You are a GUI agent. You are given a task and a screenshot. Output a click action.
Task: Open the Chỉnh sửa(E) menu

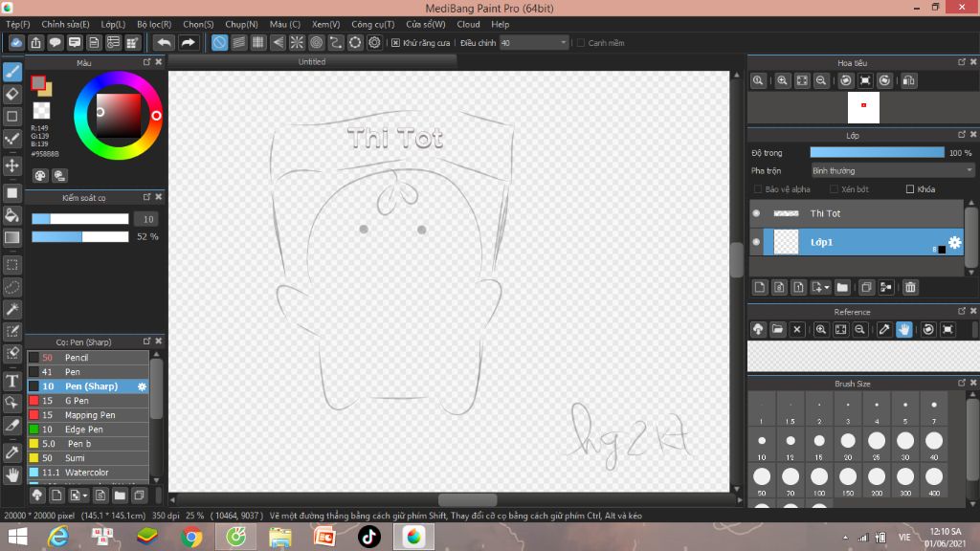66,24
